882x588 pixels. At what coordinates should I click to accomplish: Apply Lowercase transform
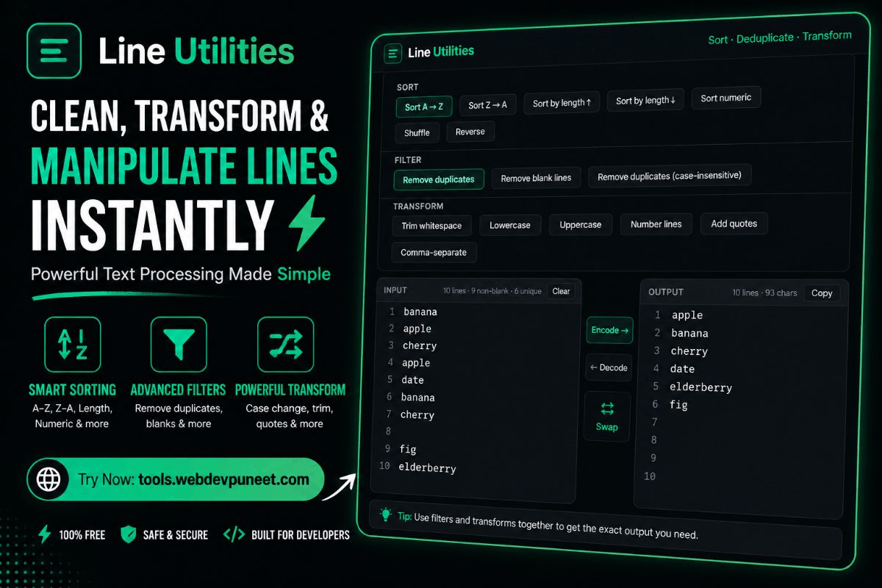pyautogui.click(x=510, y=225)
